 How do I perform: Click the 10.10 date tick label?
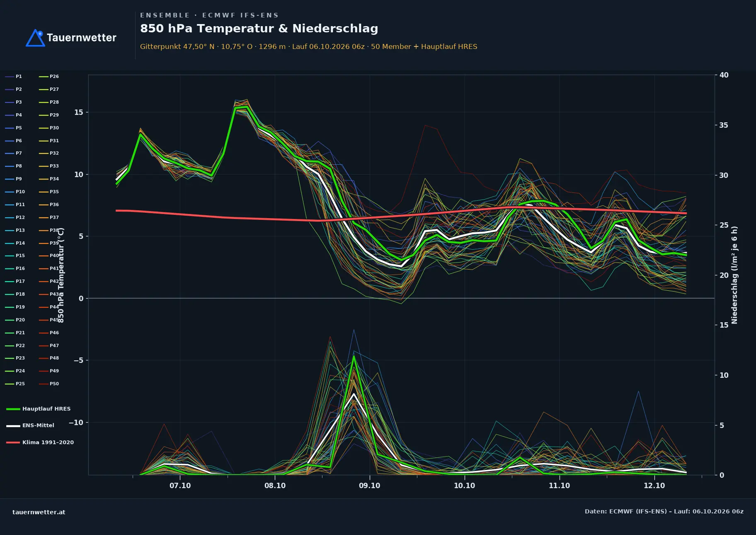(465, 486)
